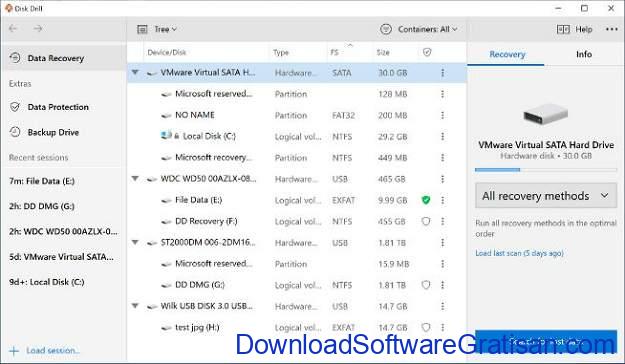Toggle protection shield on File Data (E:)

pyautogui.click(x=426, y=200)
